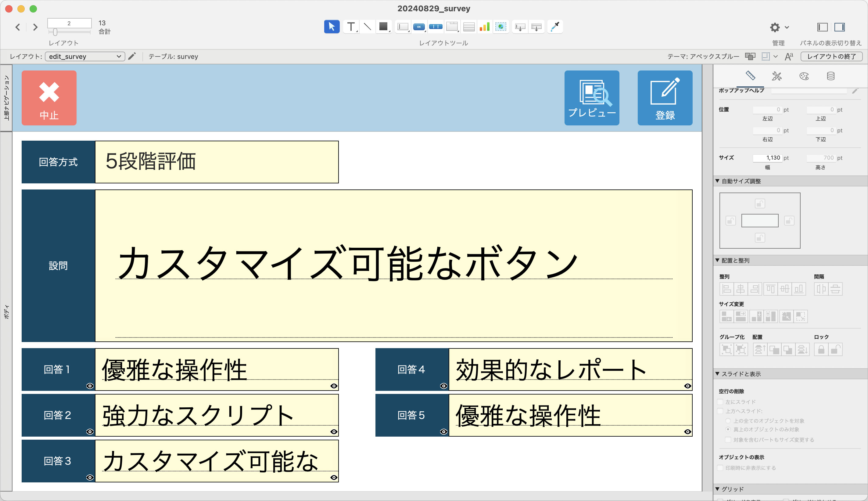Toggle the left panel display icon
This screenshot has height=501, width=868.
(822, 27)
